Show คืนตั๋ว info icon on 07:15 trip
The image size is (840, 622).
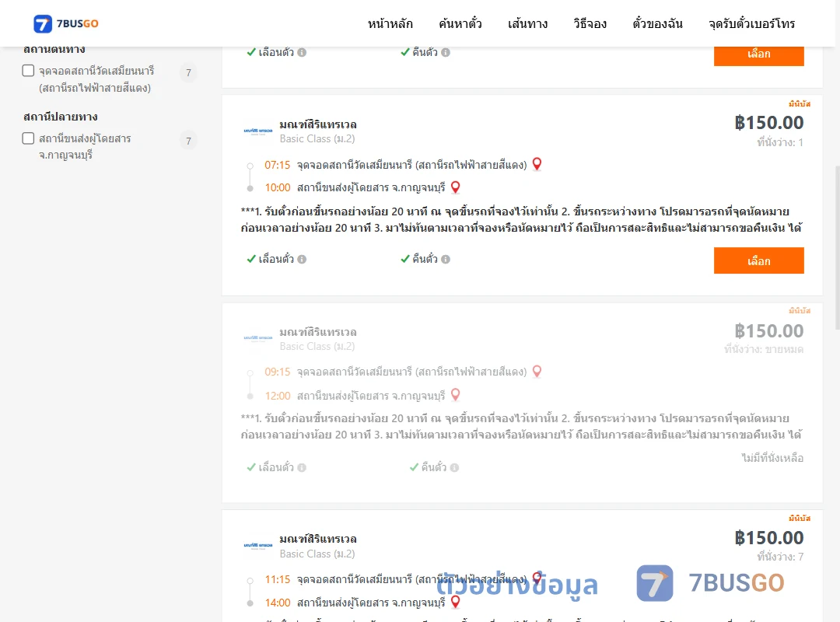click(x=446, y=260)
